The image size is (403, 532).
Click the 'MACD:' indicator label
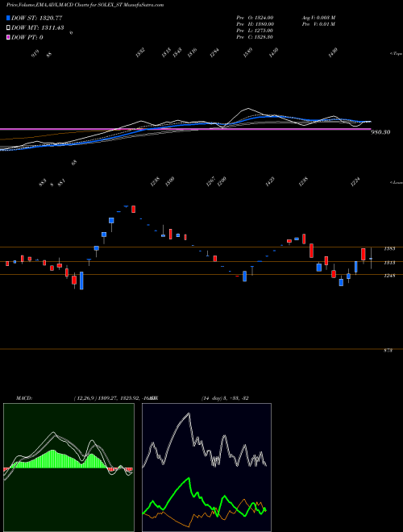point(24,398)
